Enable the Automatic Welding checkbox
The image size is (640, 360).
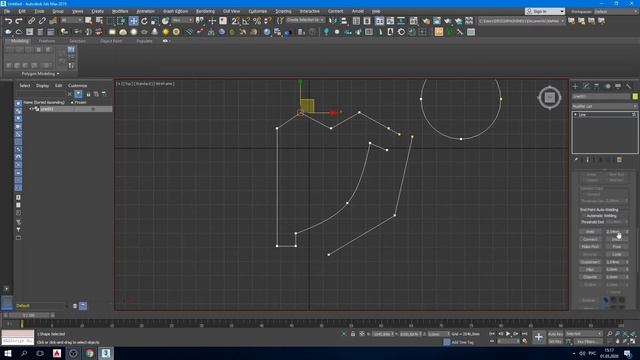[x=584, y=216]
